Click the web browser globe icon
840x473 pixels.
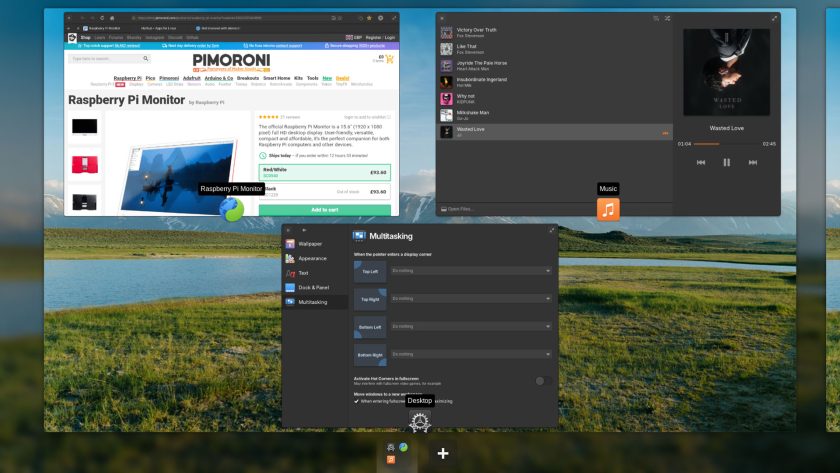point(231,209)
